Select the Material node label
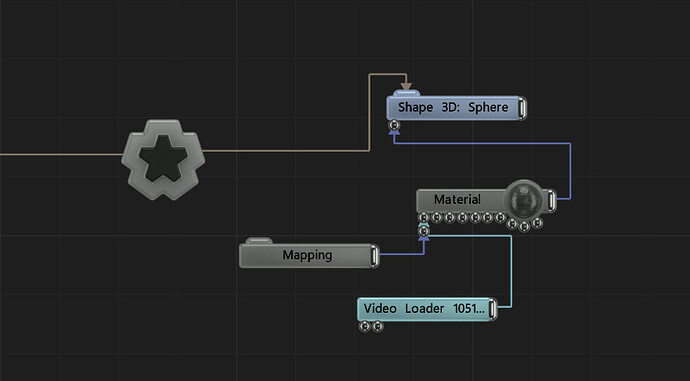The width and height of the screenshot is (690, 381). point(457,200)
